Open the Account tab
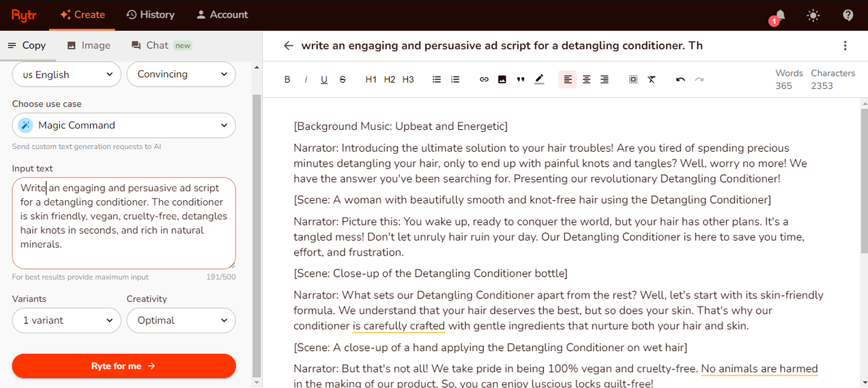This screenshot has width=868, height=388. click(222, 14)
